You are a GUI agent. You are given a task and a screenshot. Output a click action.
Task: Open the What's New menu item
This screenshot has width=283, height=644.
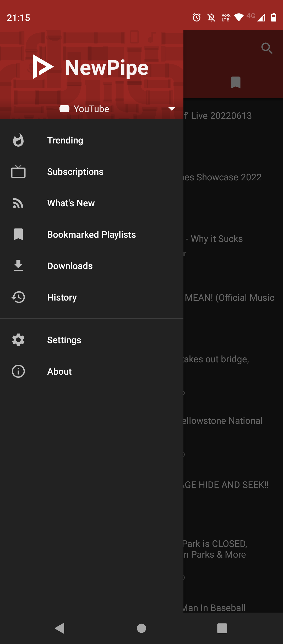click(92, 203)
